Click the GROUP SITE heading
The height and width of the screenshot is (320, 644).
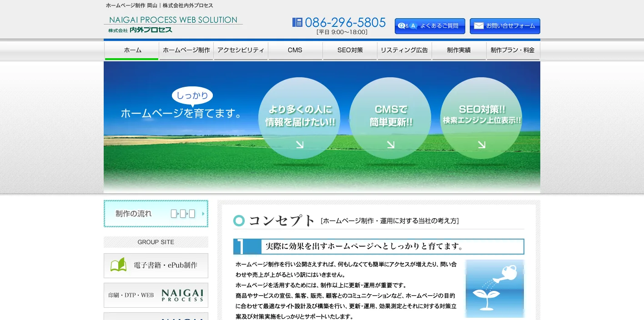[156, 242]
